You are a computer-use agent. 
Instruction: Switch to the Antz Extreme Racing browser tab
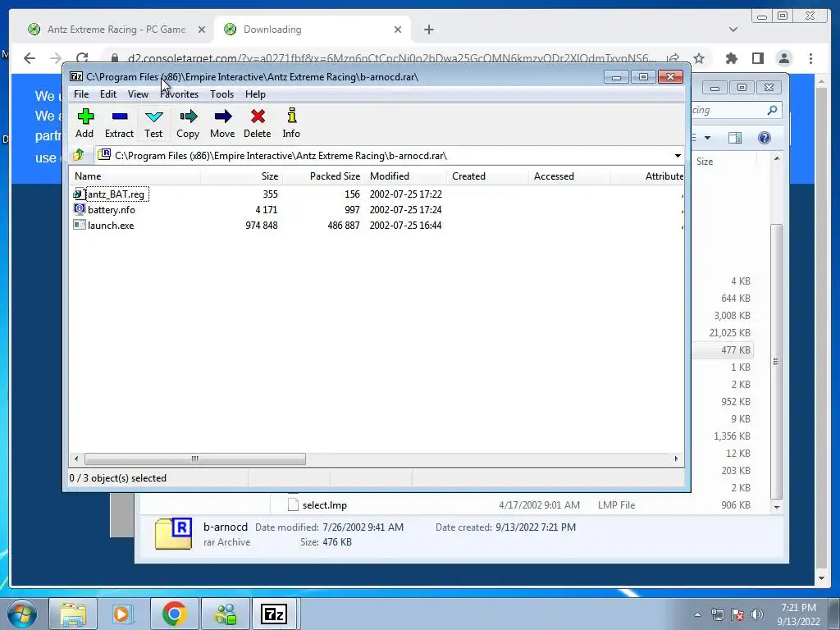pyautogui.click(x=116, y=30)
